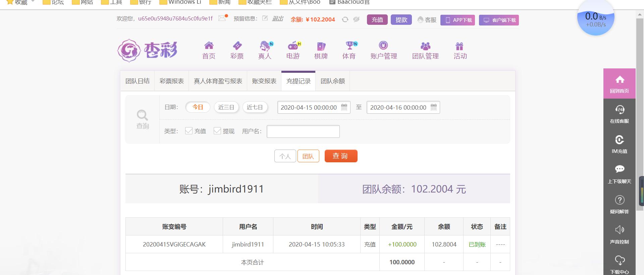Open 在线客服 online support sidebar icon

[x=620, y=114]
